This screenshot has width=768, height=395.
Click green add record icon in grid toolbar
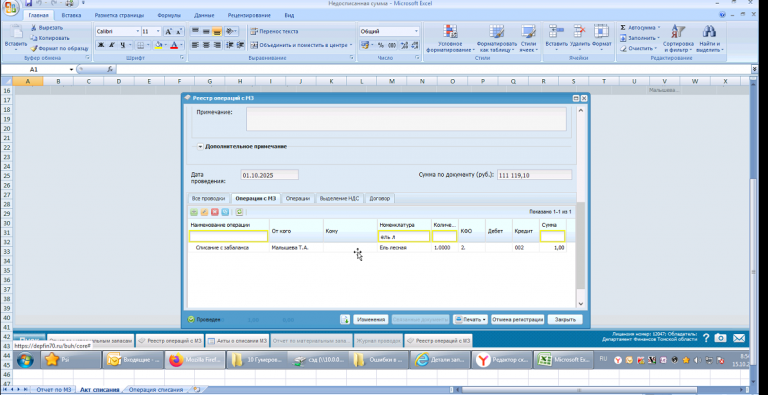[194, 212]
